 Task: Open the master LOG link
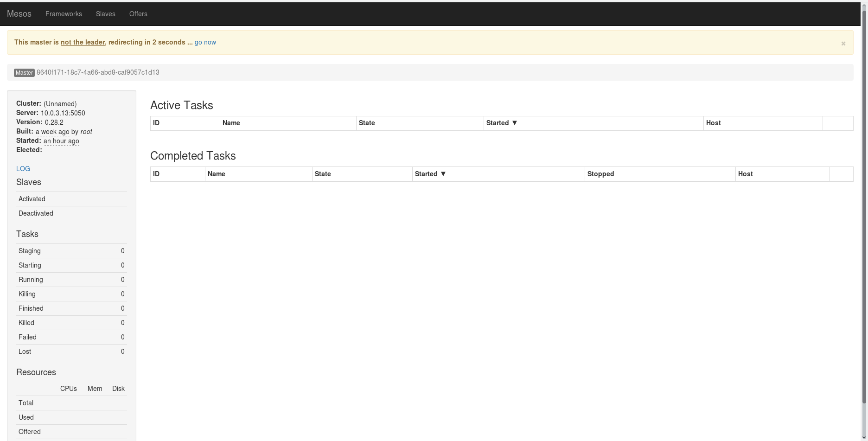click(23, 169)
